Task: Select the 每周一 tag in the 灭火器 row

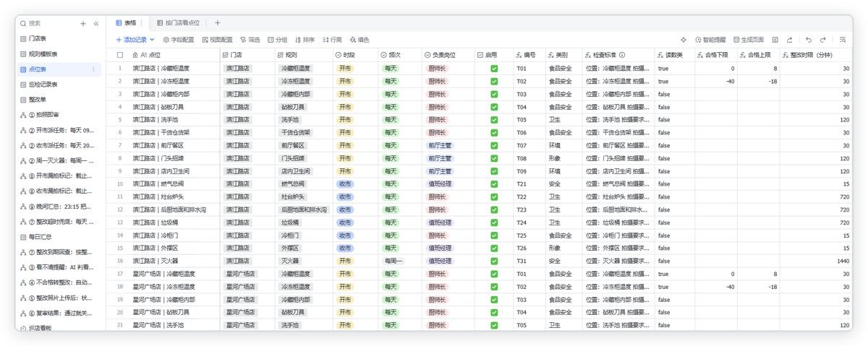Action: point(393,261)
